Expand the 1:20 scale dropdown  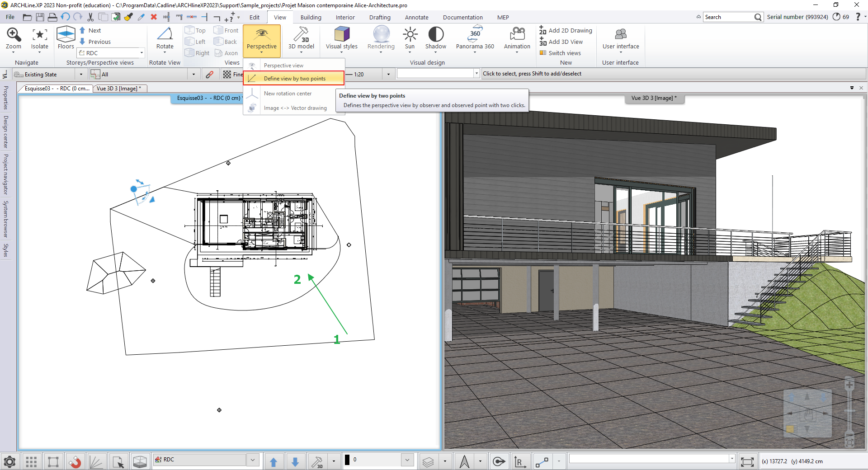(388, 75)
